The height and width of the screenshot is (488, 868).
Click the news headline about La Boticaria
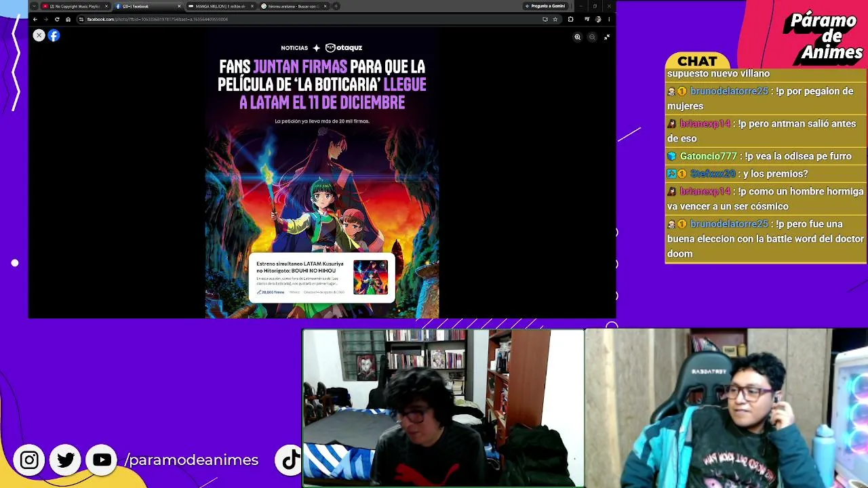[322, 85]
